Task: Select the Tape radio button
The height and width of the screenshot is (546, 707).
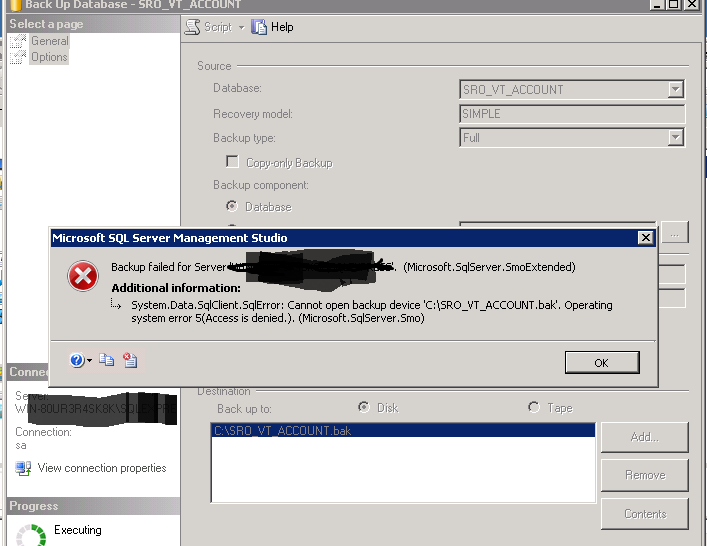Action: click(x=534, y=407)
